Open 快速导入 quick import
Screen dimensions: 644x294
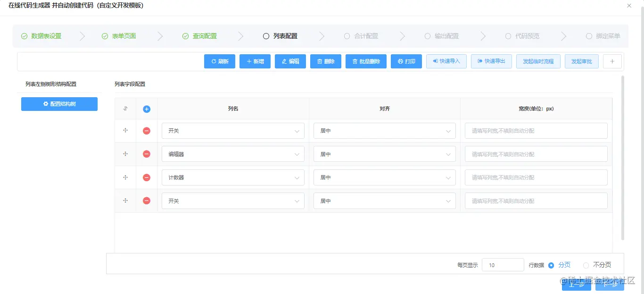pyautogui.click(x=446, y=61)
